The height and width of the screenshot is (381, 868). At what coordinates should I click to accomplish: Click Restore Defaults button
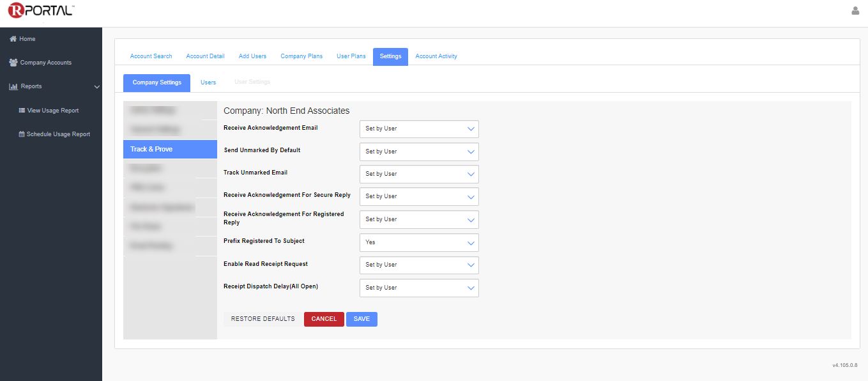coord(263,319)
